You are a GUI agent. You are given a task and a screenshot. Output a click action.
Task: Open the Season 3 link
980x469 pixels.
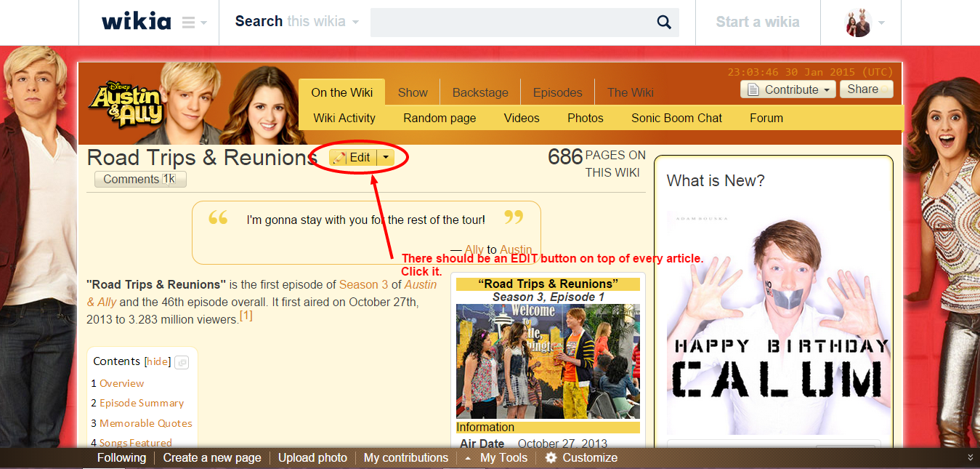(x=364, y=284)
